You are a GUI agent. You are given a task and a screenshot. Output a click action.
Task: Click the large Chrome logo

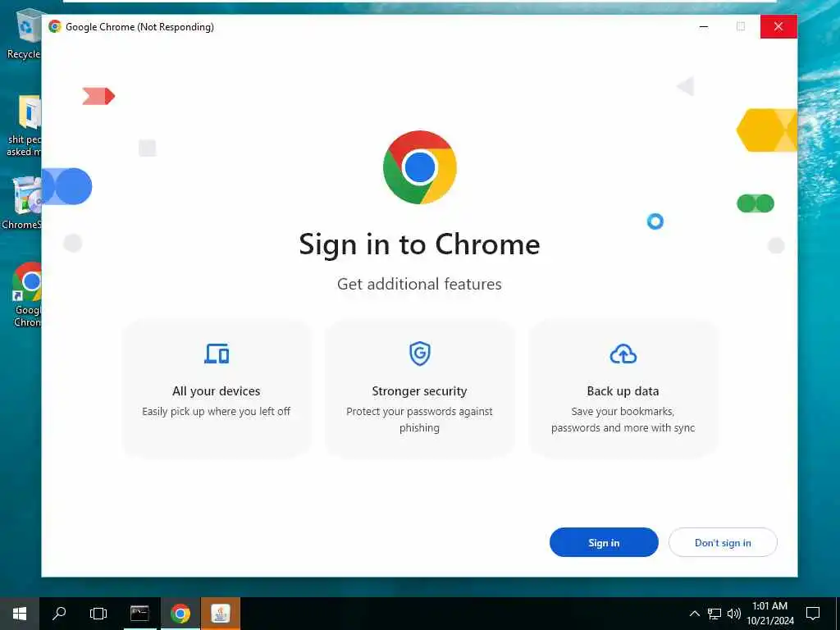(419, 167)
